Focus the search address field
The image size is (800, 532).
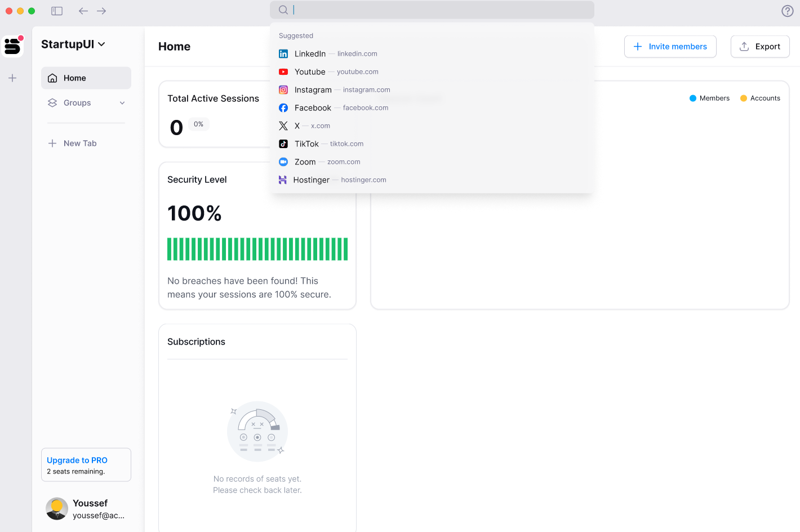432,10
